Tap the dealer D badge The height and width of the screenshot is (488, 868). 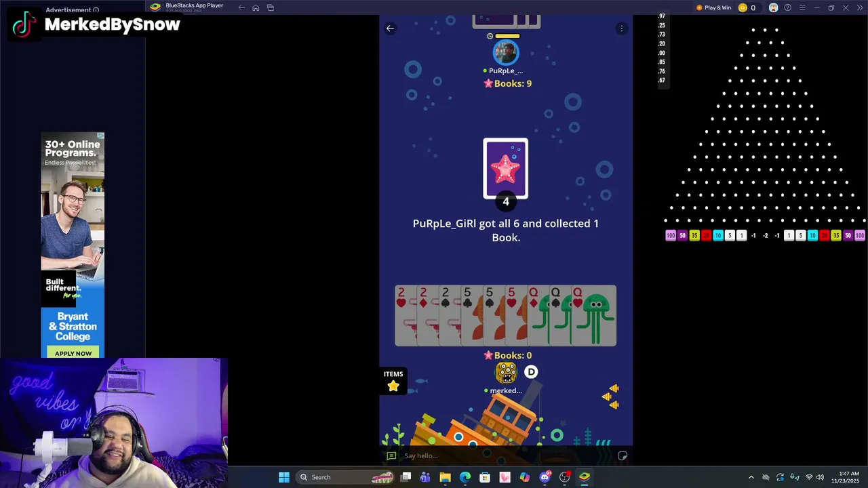click(x=531, y=372)
